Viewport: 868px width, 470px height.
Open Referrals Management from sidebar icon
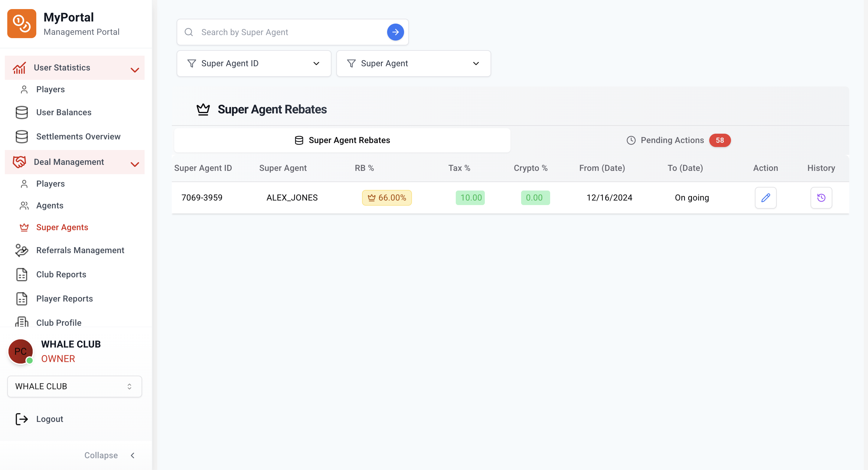(21, 250)
